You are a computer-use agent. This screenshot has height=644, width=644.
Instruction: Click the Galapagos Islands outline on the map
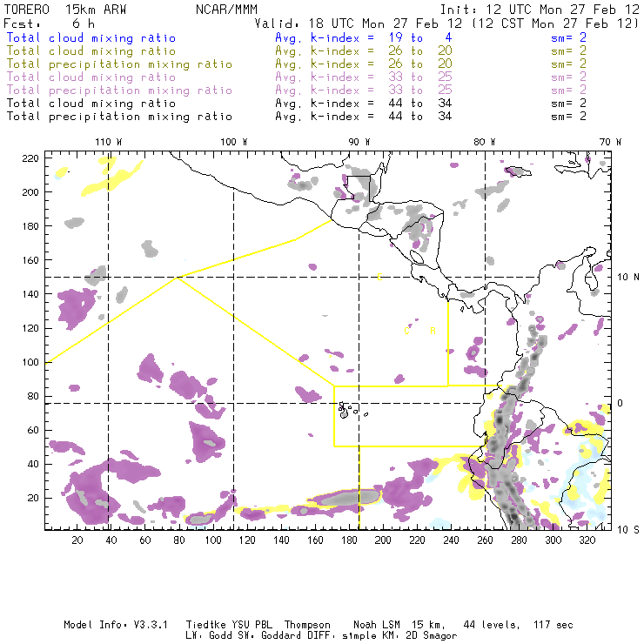pos(352,410)
